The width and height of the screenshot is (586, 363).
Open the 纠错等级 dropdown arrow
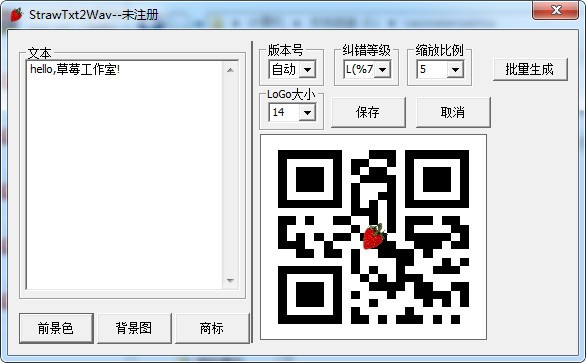pos(382,70)
